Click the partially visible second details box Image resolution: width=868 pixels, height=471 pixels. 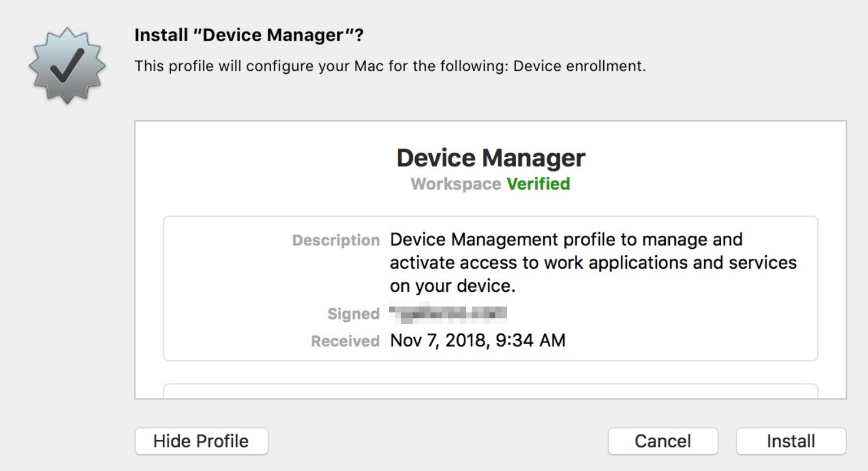490,391
